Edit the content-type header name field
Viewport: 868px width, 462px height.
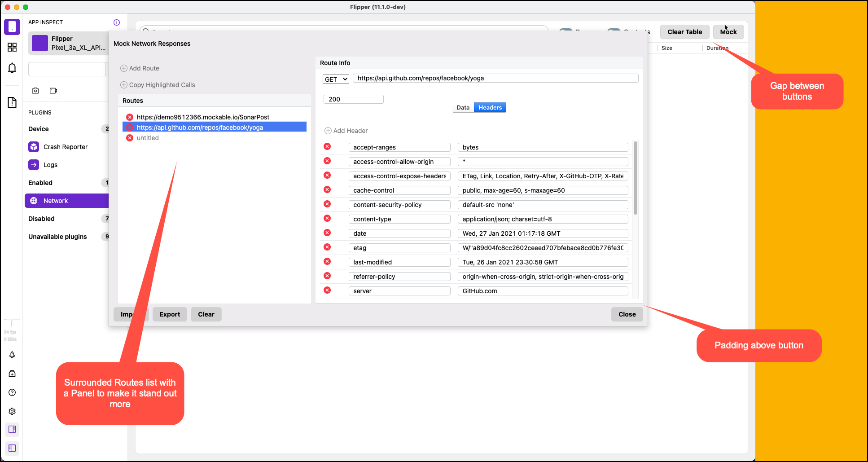pos(399,219)
